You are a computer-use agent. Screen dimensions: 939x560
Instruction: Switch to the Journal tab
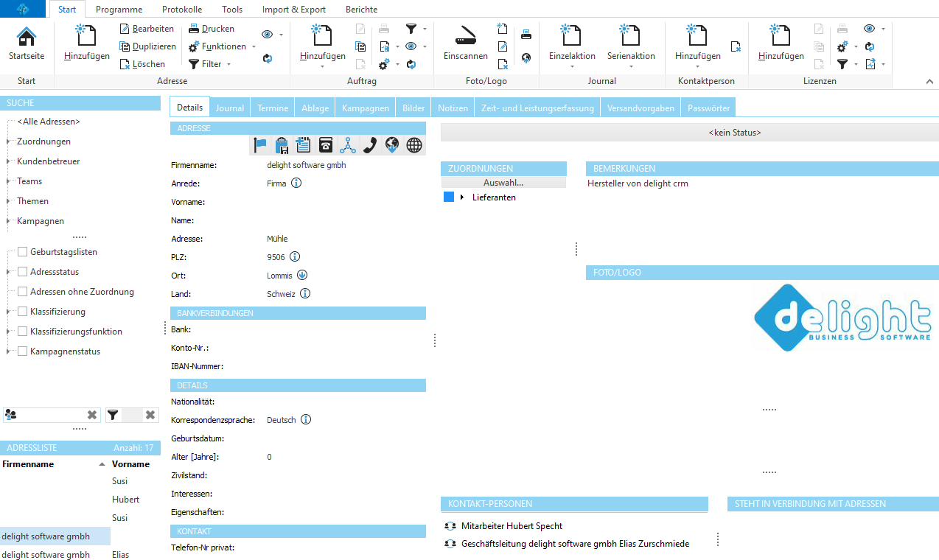[x=229, y=108]
